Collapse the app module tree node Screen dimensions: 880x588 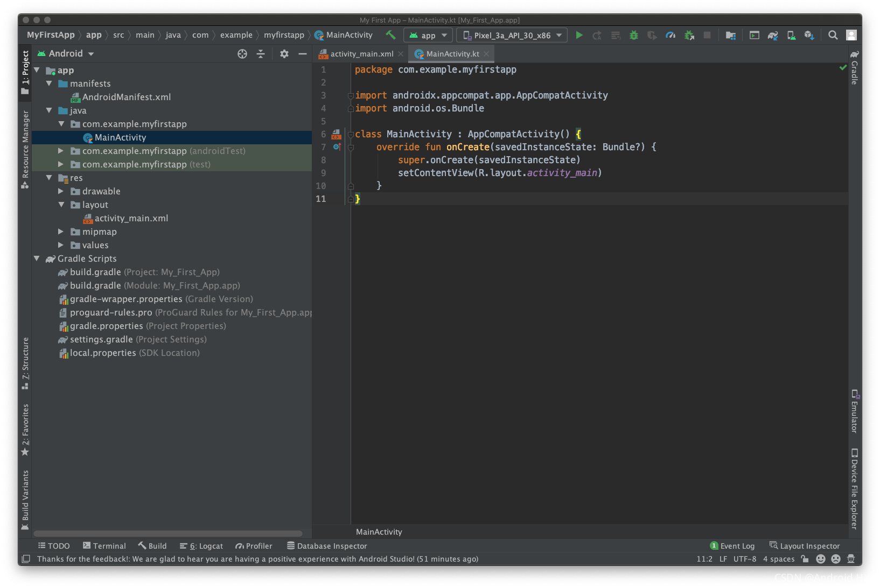pos(37,70)
